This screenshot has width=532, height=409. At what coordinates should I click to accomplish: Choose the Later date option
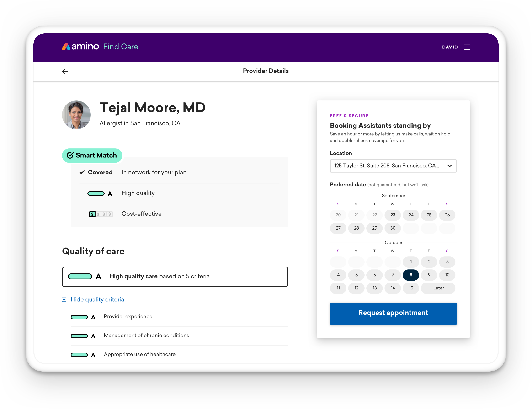tap(438, 288)
